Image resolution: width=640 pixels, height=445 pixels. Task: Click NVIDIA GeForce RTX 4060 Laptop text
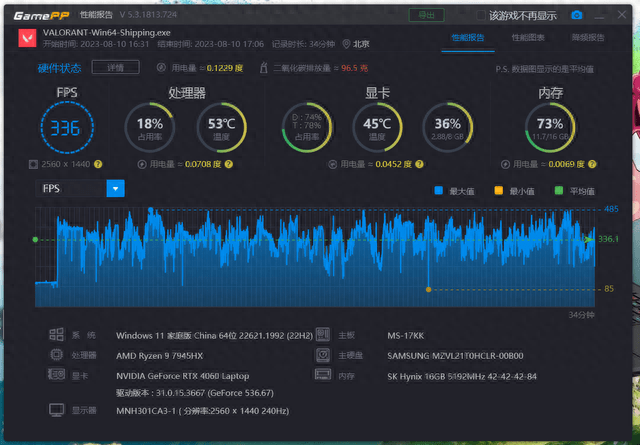pyautogui.click(x=182, y=376)
